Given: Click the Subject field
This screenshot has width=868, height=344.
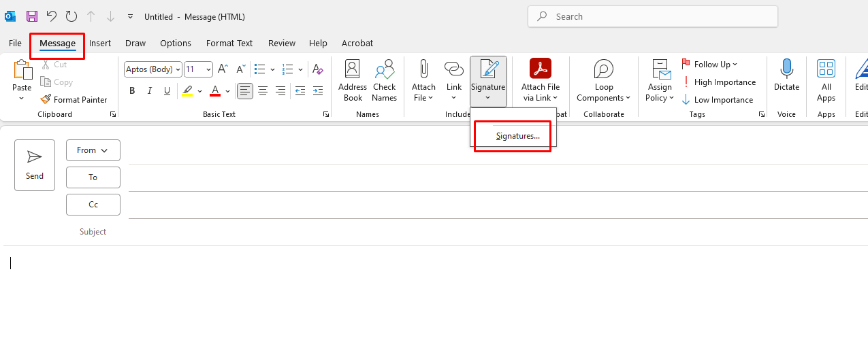Looking at the screenshot, I should point(497,232).
